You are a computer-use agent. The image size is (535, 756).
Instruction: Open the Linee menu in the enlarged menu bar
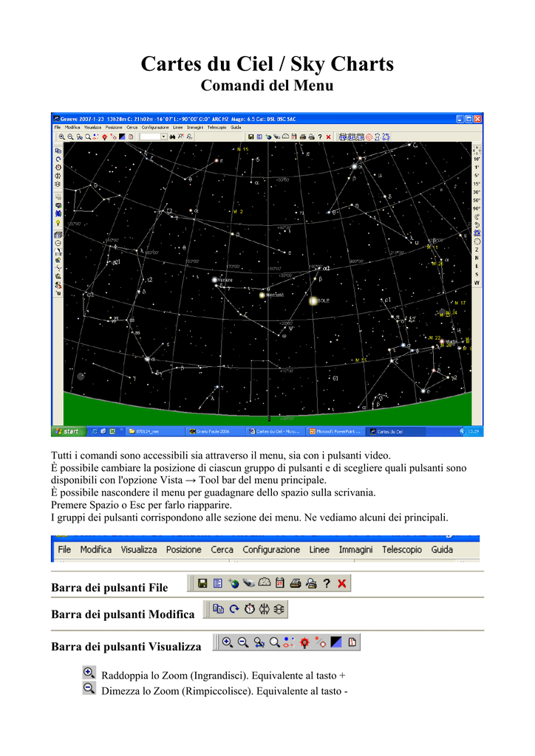pyautogui.click(x=319, y=549)
